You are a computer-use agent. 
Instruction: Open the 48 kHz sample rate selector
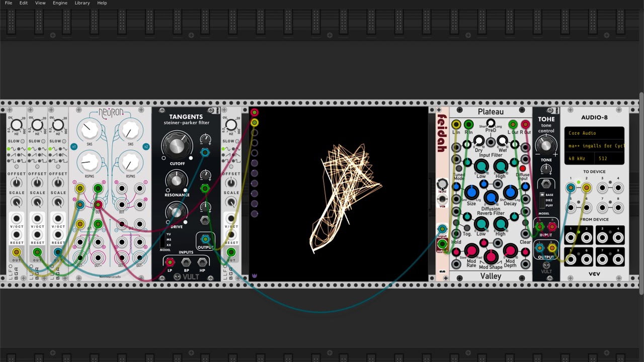[580, 158]
